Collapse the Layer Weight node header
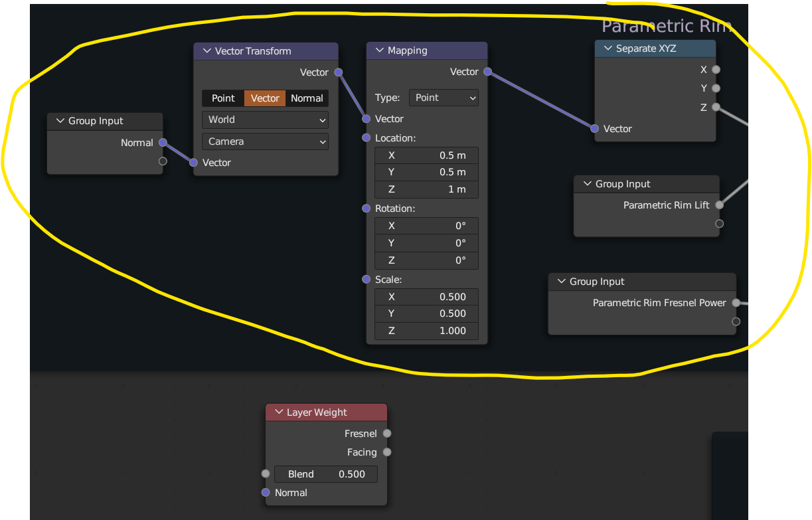 [279, 412]
